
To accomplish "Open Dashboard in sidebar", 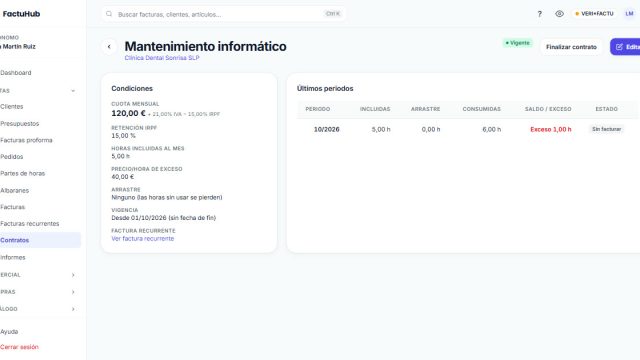I will click(x=16, y=73).
